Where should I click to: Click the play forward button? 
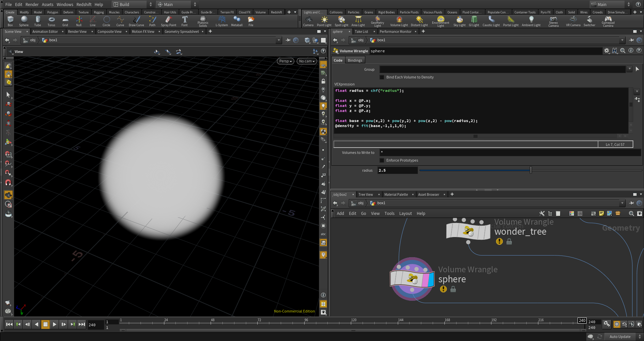click(x=54, y=324)
